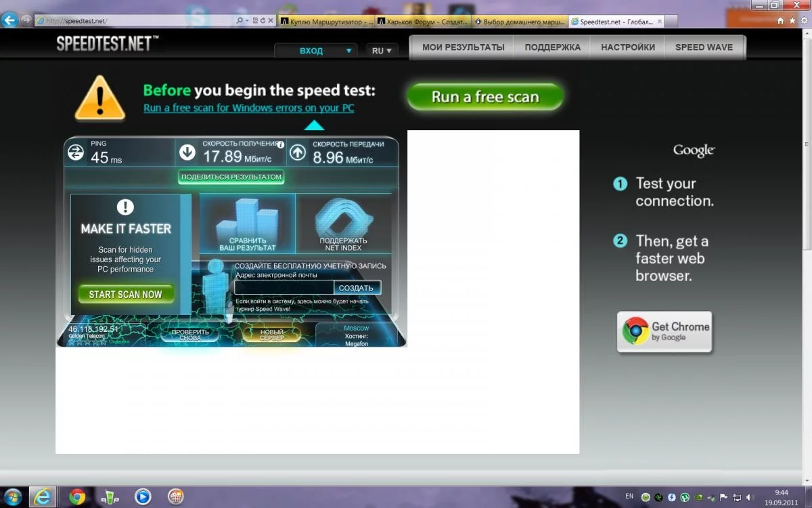Click the browser Forward arrow button

tap(26, 20)
